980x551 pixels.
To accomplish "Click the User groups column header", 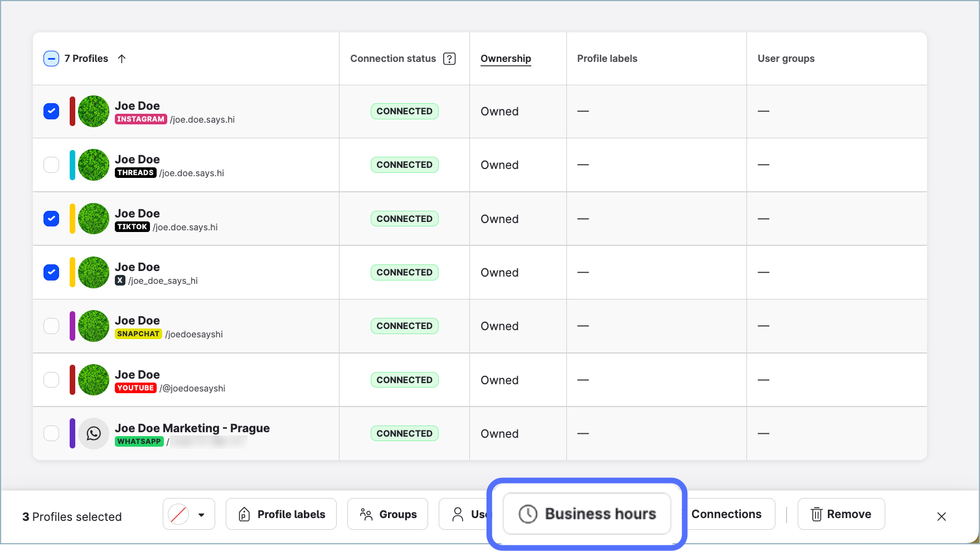I will [786, 59].
